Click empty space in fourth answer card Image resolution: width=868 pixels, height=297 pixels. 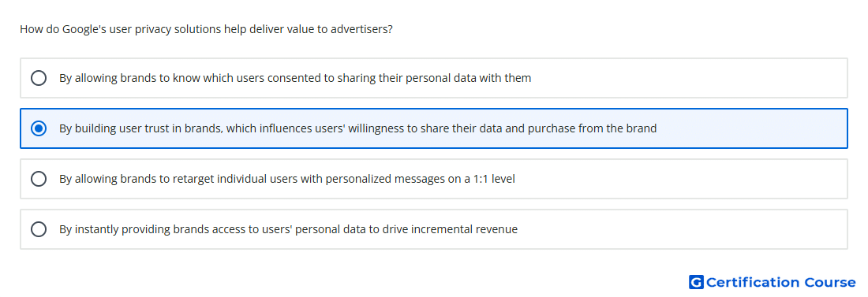coord(681,229)
